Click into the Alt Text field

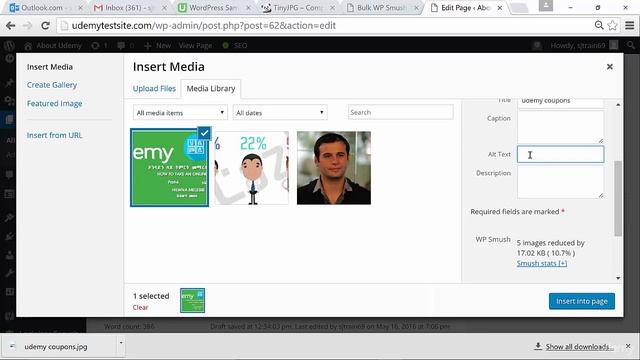(x=560, y=154)
